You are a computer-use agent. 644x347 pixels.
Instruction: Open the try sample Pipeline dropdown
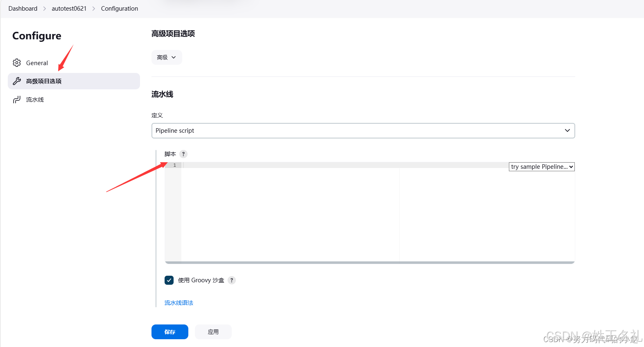coord(542,167)
